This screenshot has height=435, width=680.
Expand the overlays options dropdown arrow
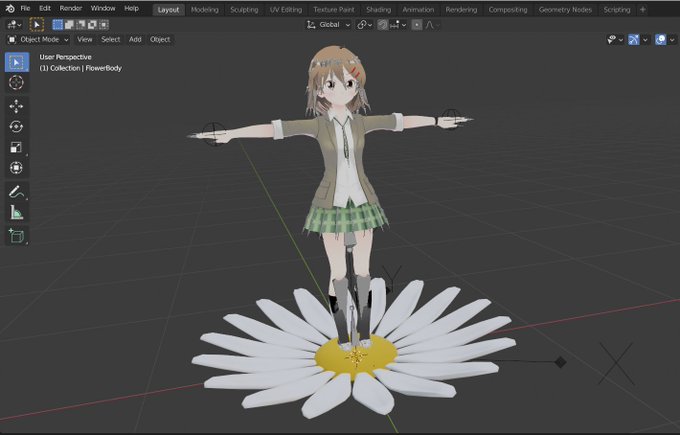click(x=672, y=40)
